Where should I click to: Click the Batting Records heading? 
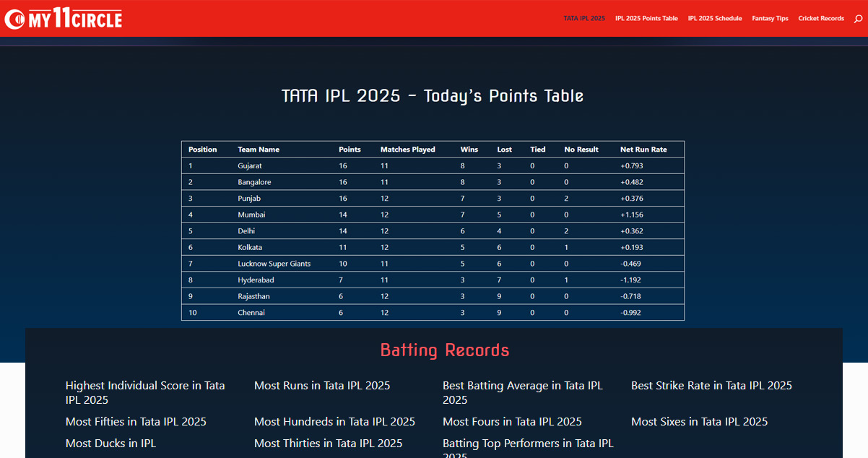445,350
